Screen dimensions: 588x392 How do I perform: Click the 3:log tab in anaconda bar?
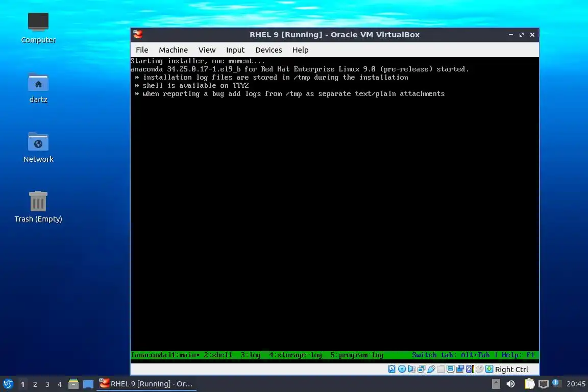click(251, 355)
